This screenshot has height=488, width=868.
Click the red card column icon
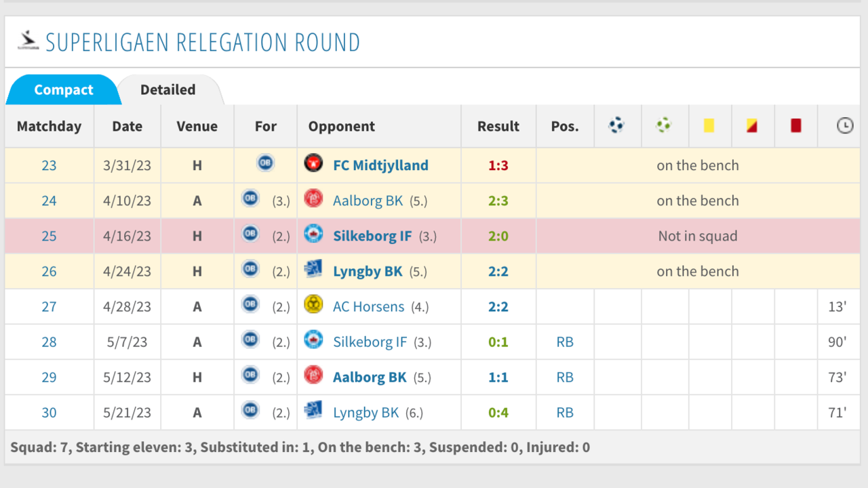coord(795,126)
